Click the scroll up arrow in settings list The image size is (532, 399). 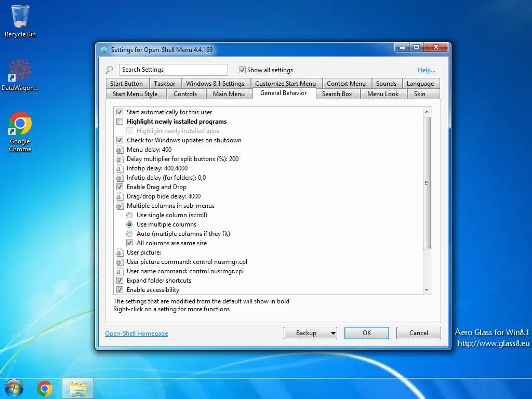click(427, 112)
